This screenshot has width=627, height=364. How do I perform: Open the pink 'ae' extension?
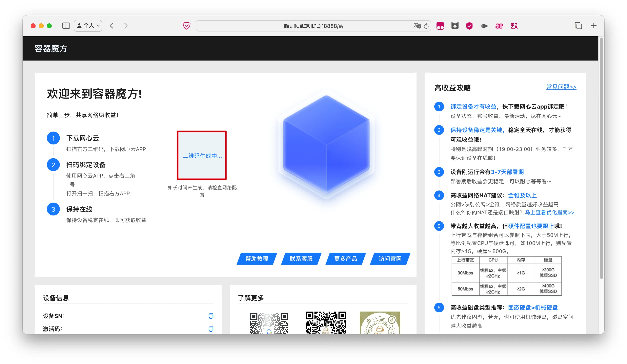tap(499, 26)
